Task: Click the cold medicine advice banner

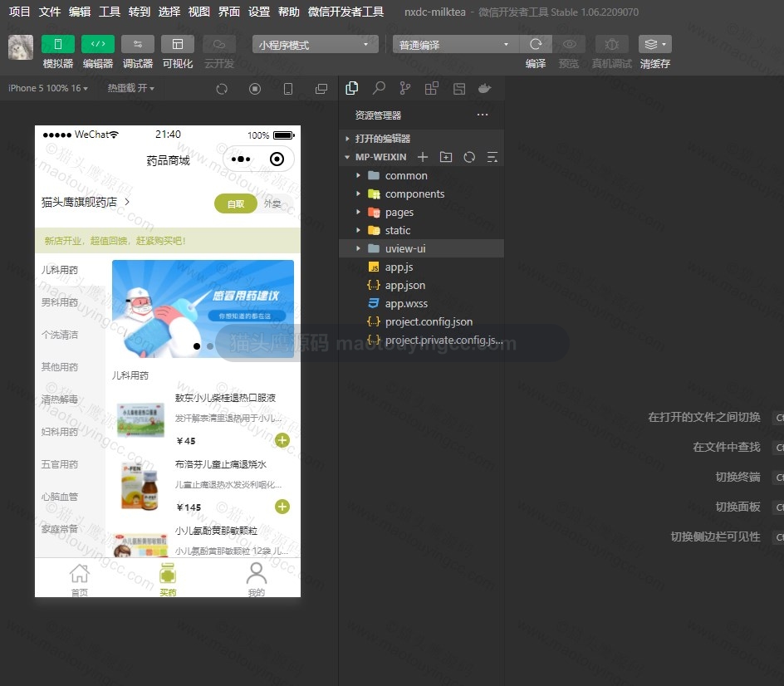Action: pos(203,309)
